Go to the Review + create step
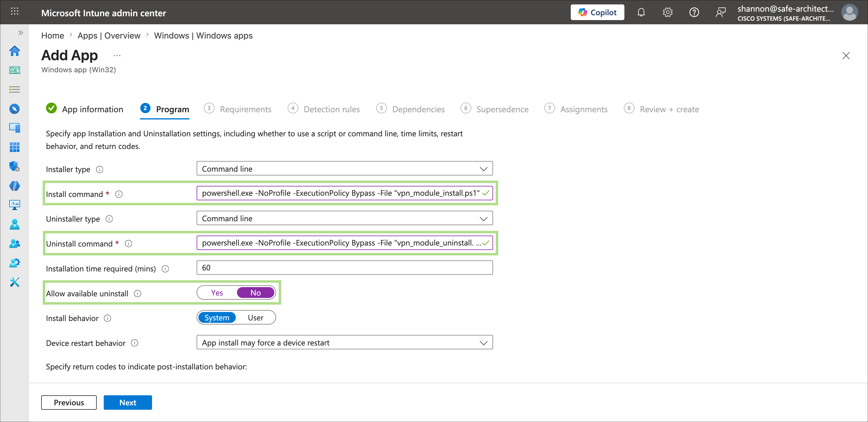 (x=662, y=109)
